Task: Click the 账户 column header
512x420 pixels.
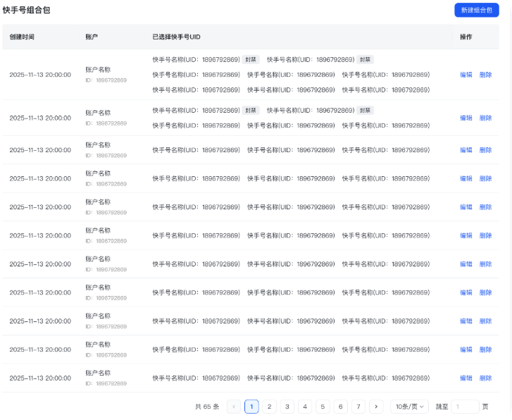Action: [92, 37]
